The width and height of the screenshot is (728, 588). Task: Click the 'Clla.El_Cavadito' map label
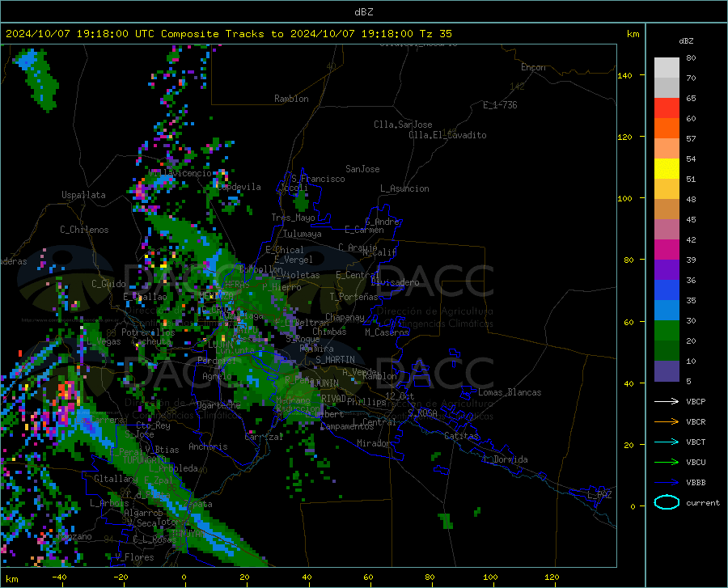447,135
